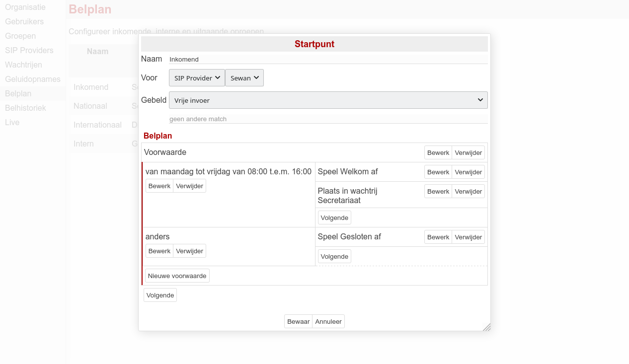Click Bewerk for Speel Welkom af

438,172
